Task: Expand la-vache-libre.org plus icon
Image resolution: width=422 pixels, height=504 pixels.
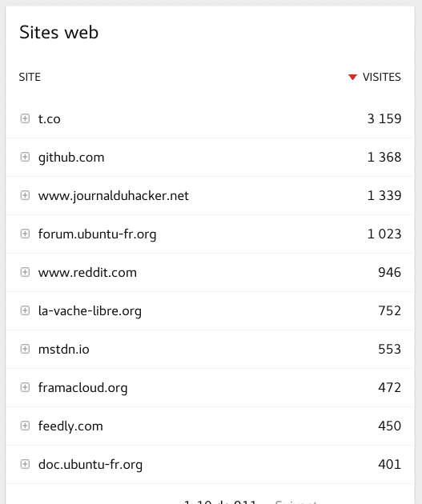Action: click(x=25, y=310)
